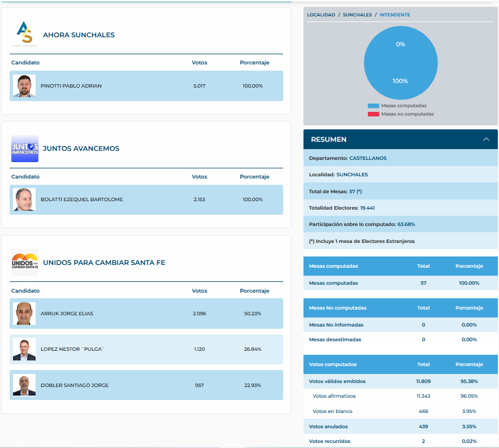The height and width of the screenshot is (448, 499).
Task: Click the red Mesas no computadas swatch
Action: [372, 114]
